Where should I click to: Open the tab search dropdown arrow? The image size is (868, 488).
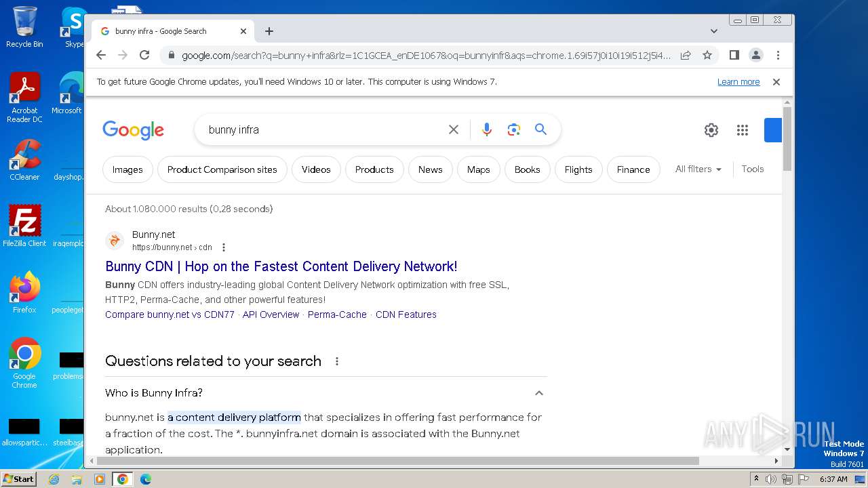pos(714,31)
